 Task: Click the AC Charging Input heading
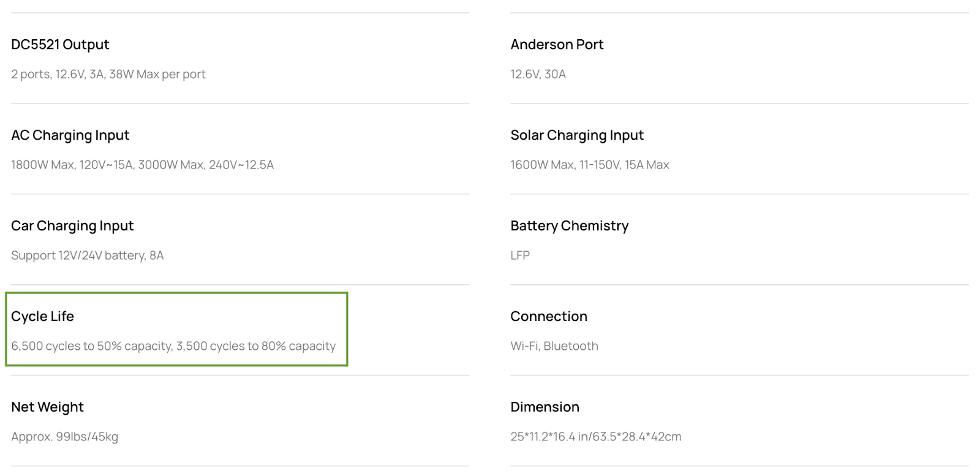click(x=70, y=135)
